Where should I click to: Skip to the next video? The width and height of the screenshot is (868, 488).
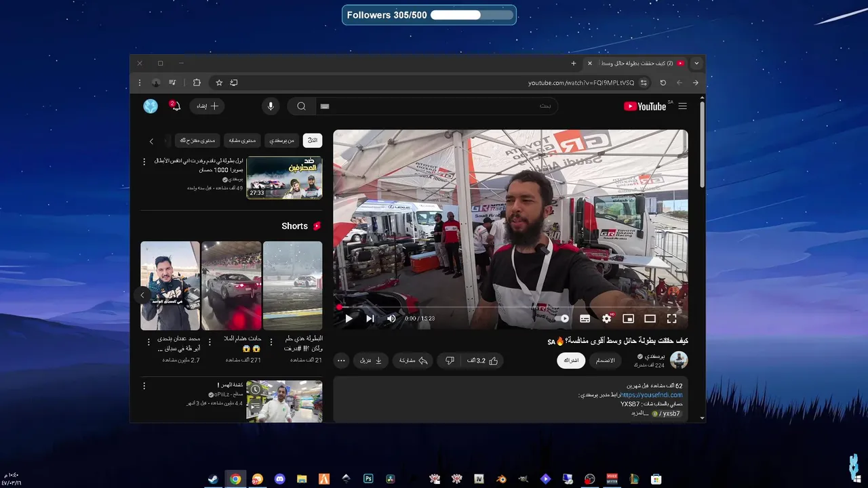click(x=370, y=319)
